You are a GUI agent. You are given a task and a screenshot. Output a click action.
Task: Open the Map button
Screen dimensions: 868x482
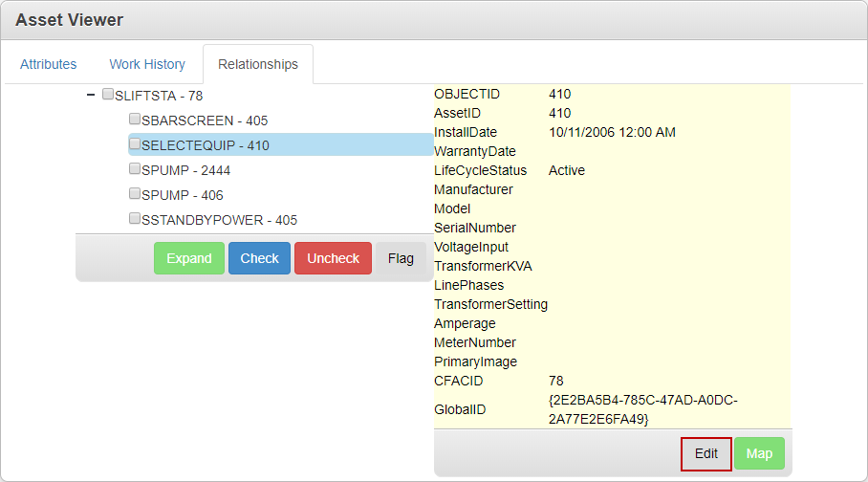click(x=759, y=453)
